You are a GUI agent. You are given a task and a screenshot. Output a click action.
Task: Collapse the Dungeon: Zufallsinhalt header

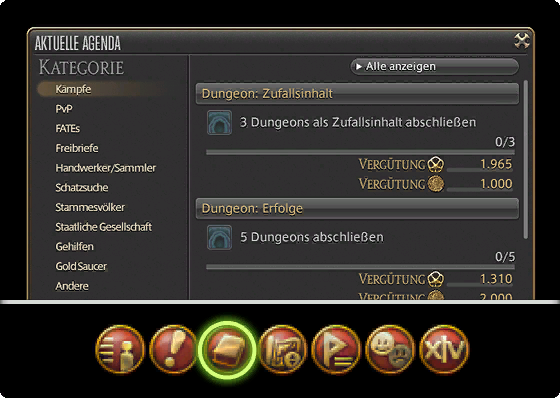click(357, 94)
